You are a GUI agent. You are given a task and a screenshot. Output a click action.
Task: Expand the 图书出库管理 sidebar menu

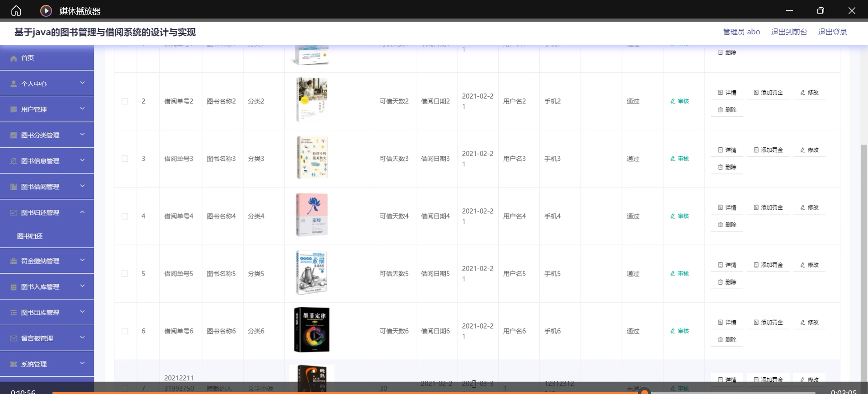pos(47,312)
